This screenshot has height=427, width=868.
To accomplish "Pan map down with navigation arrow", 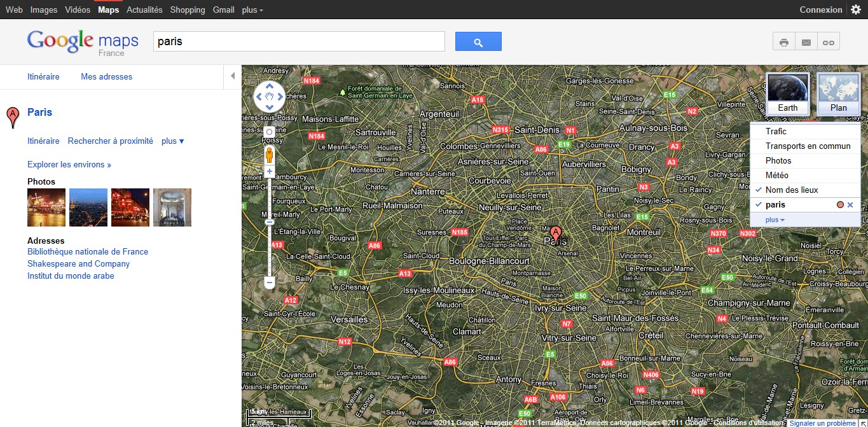I will (270, 108).
